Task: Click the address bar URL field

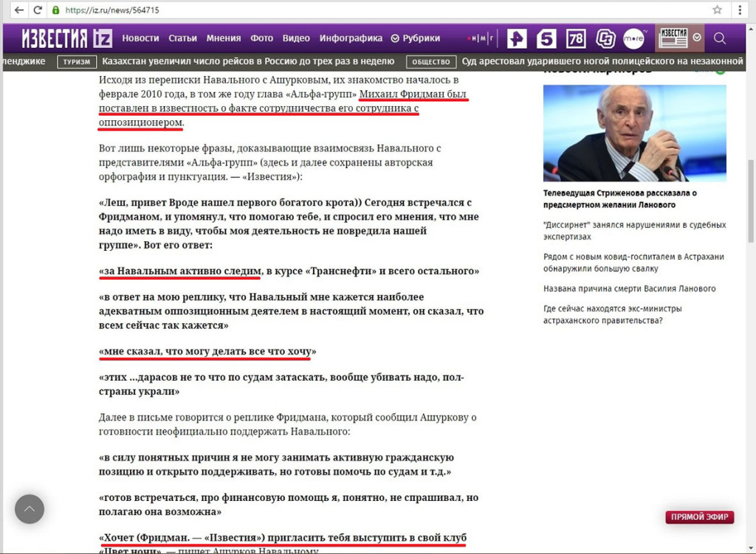Action: point(369,10)
